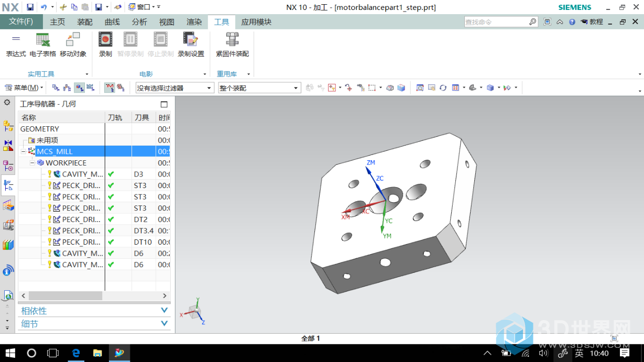Collapse the WORKPIECE tree node
The width and height of the screenshot is (644, 362).
pyautogui.click(x=32, y=163)
